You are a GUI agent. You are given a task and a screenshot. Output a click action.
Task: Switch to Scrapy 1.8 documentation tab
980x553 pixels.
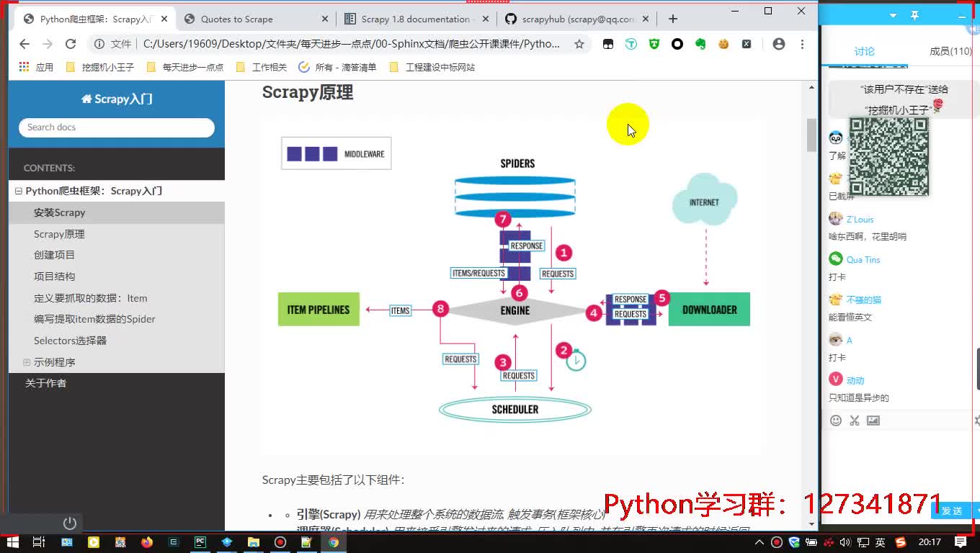tap(415, 19)
